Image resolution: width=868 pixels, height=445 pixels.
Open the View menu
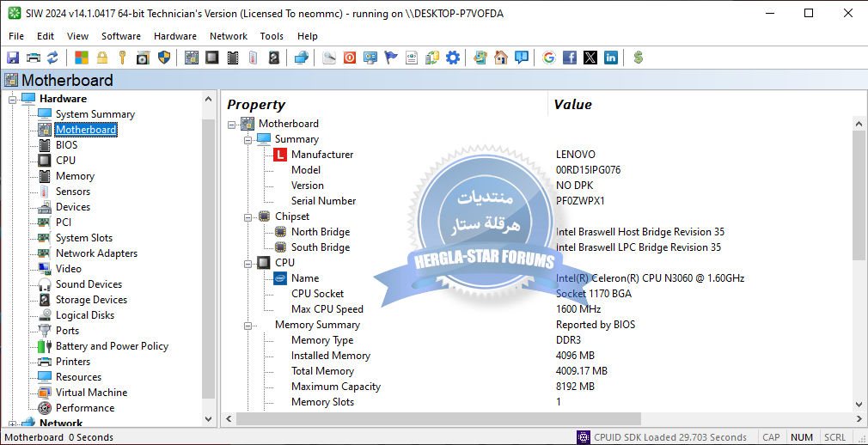click(x=77, y=36)
